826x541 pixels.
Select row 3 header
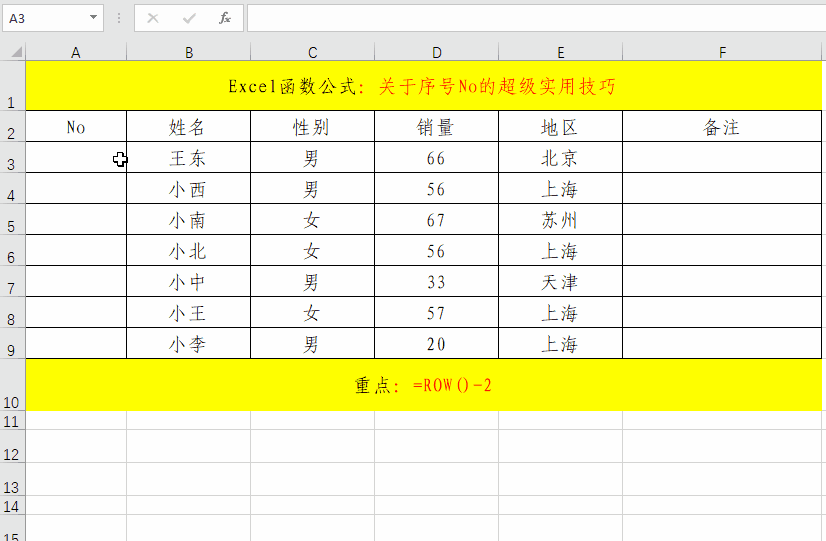[x=12, y=158]
